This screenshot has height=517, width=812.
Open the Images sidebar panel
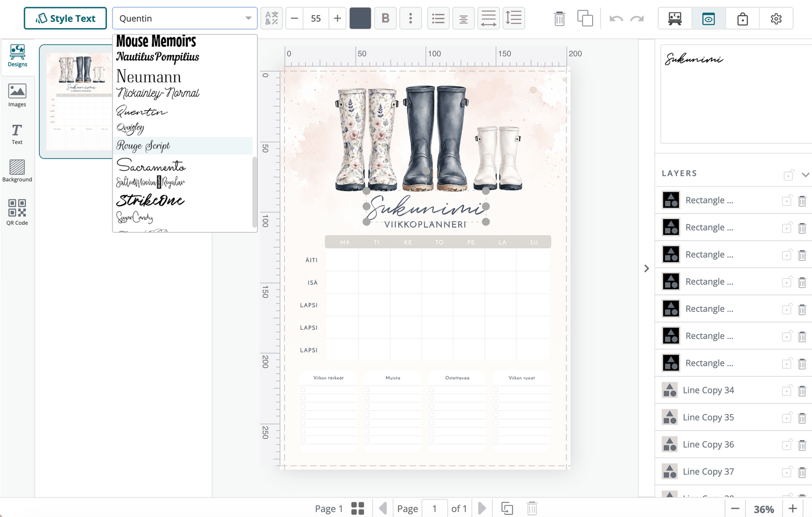[x=17, y=95]
